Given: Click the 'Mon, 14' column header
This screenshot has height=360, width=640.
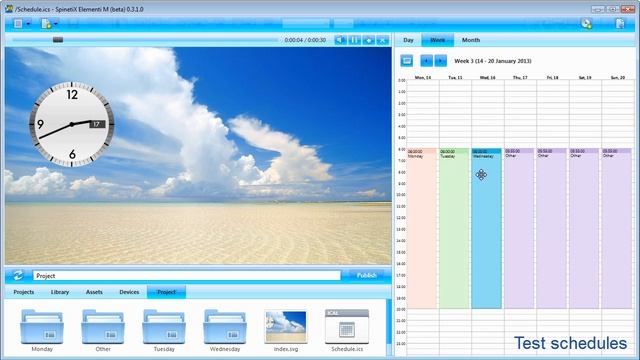Looking at the screenshot, I should [x=422, y=77].
